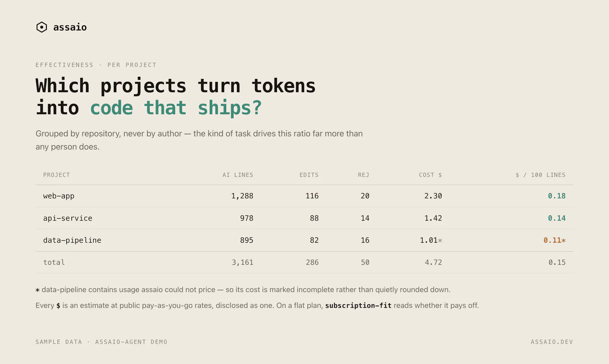
Task: Select the PROJECT column header
Action: coord(57,175)
